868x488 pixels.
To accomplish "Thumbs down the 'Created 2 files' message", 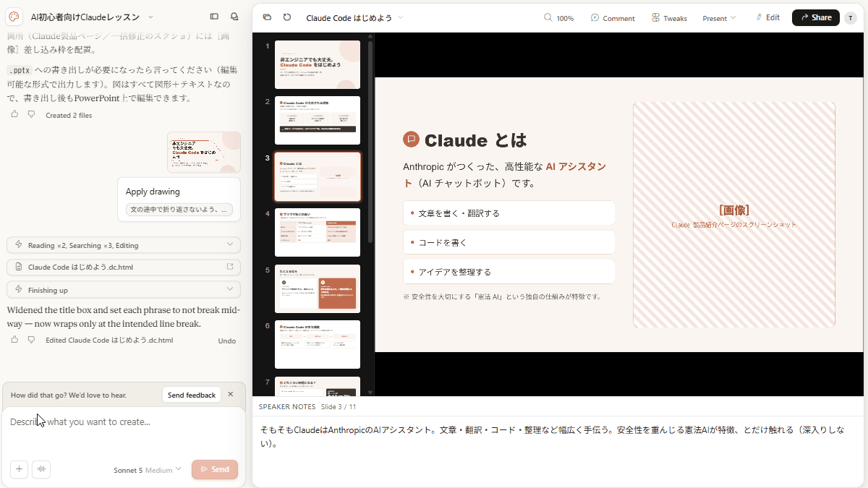I will point(31,114).
